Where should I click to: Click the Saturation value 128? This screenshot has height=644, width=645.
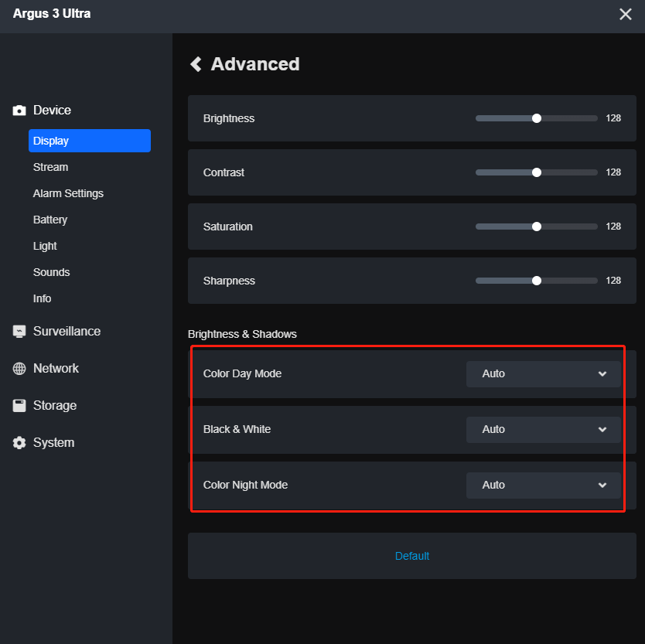pyautogui.click(x=613, y=227)
